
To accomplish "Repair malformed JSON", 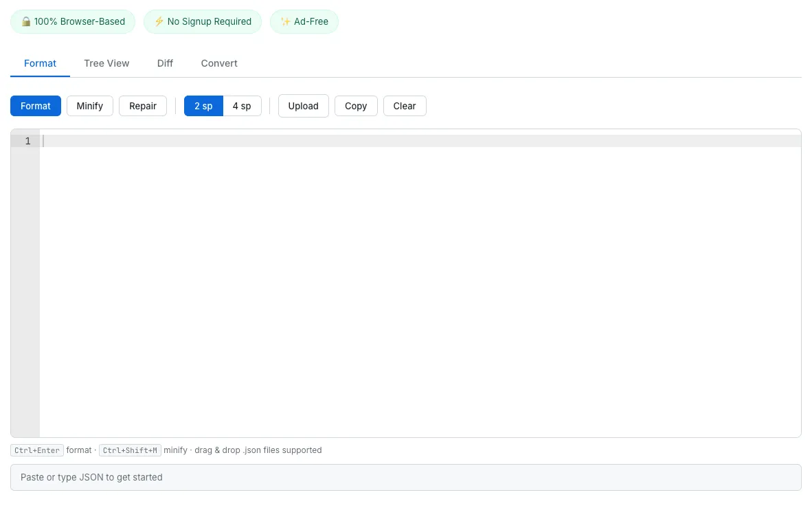I will [x=143, y=106].
